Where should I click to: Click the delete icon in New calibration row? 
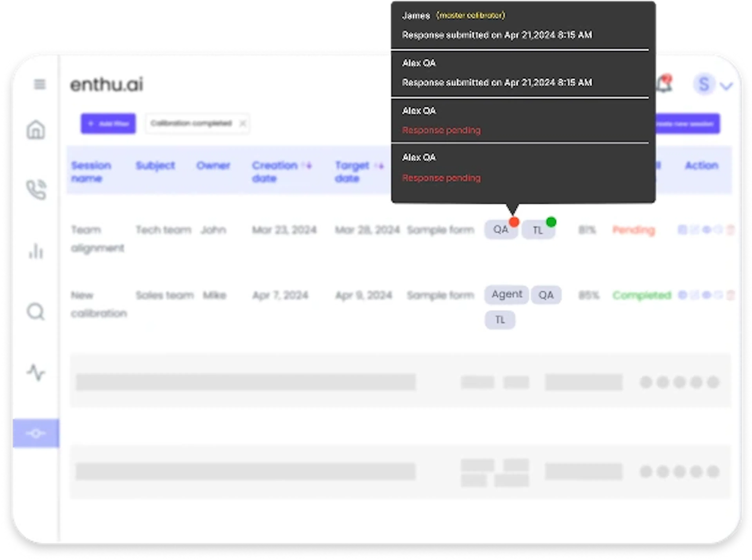[x=731, y=295]
